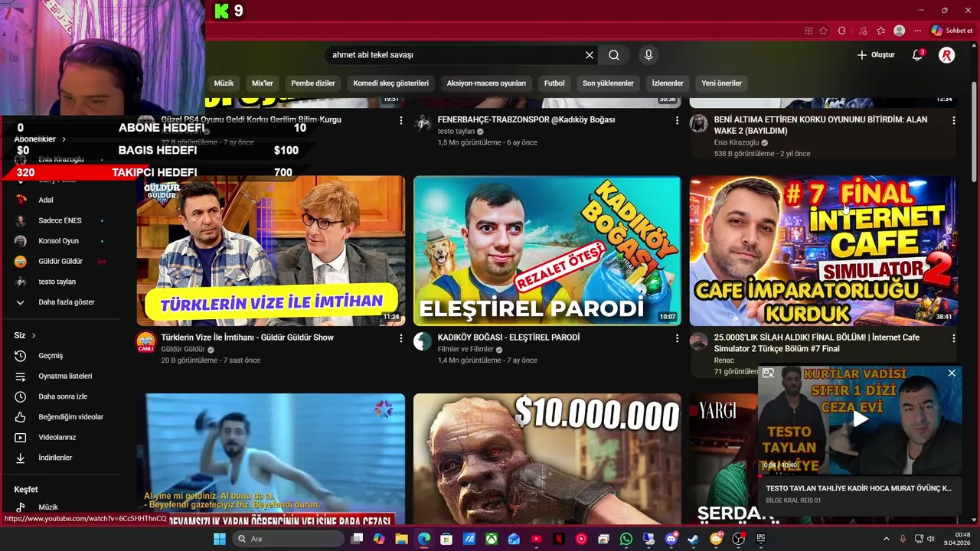
Task: Select the Yeni öneriler chip
Action: [x=722, y=83]
